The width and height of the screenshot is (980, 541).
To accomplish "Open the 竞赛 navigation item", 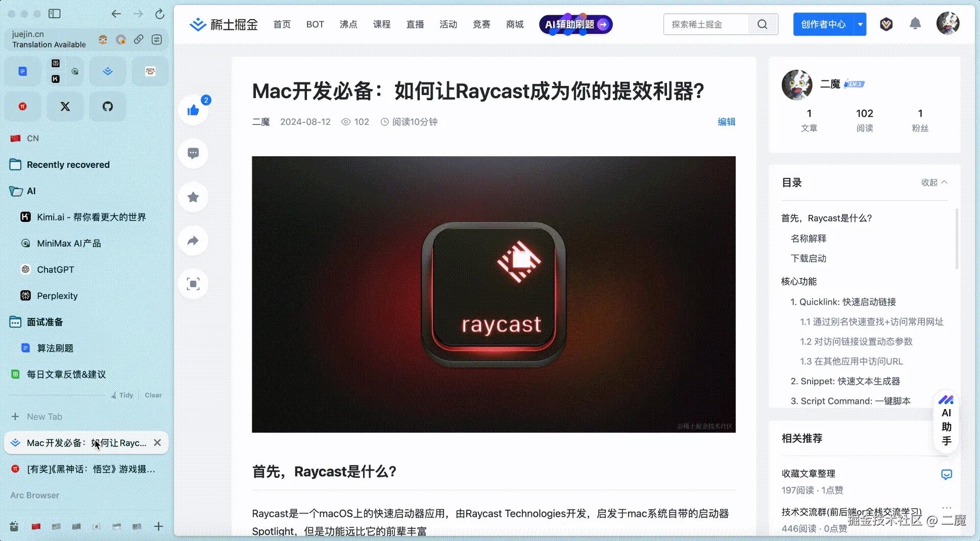I will pyautogui.click(x=481, y=24).
